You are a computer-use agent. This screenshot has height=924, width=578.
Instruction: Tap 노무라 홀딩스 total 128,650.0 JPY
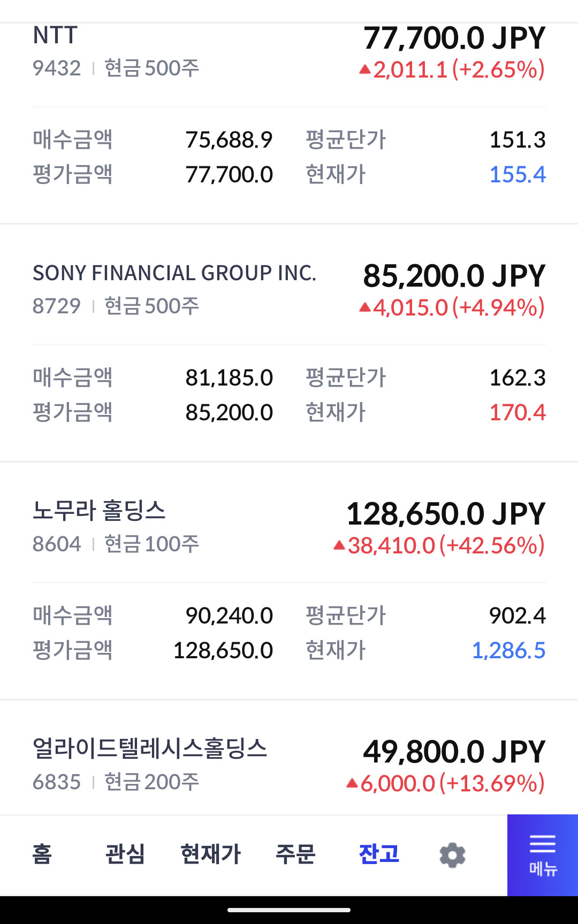[445, 514]
